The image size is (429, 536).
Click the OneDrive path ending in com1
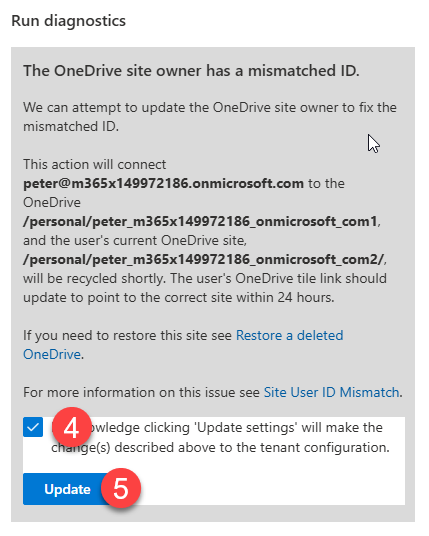[x=200, y=222]
